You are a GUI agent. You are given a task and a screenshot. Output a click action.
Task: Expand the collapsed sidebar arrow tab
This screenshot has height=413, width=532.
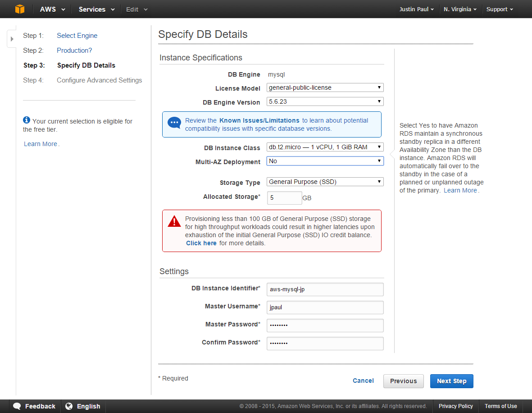12,39
